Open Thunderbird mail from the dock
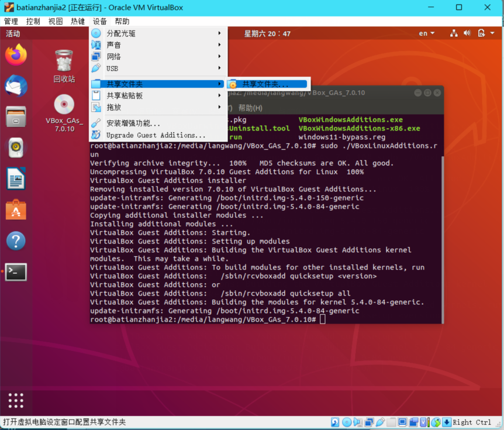 (16, 86)
